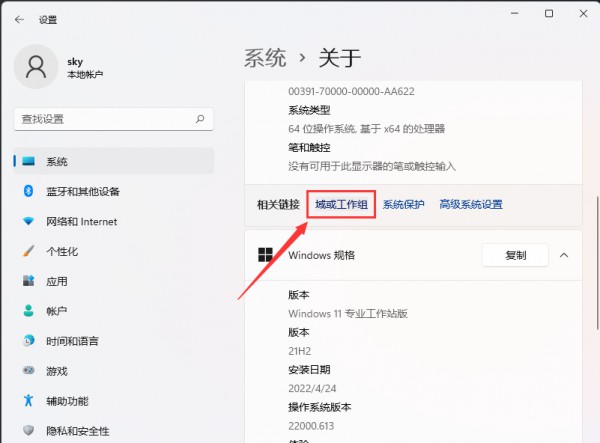This screenshot has height=443, width=600.
Task: Click the 游戏 label in the sidebar
Action: 57,371
